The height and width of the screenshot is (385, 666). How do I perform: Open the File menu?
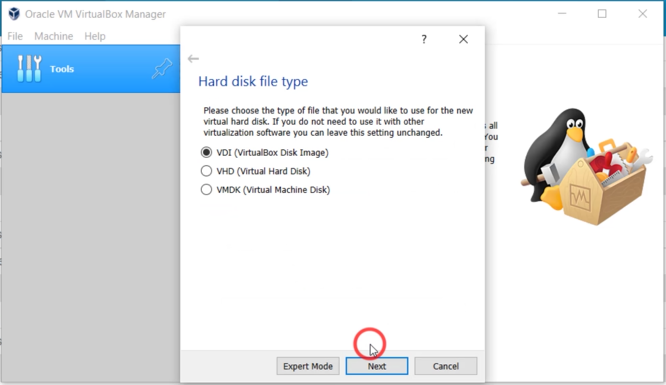(x=15, y=36)
